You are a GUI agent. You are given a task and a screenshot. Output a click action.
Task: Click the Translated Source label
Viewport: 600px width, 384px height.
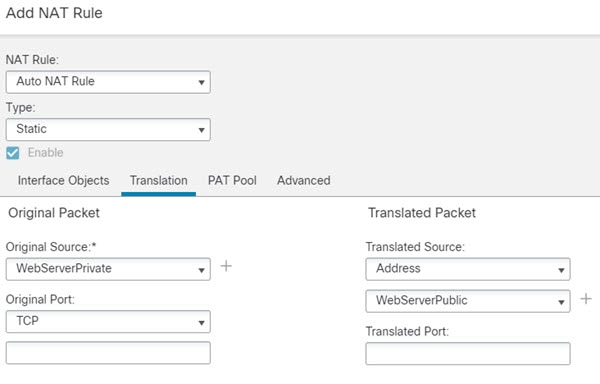(x=415, y=247)
